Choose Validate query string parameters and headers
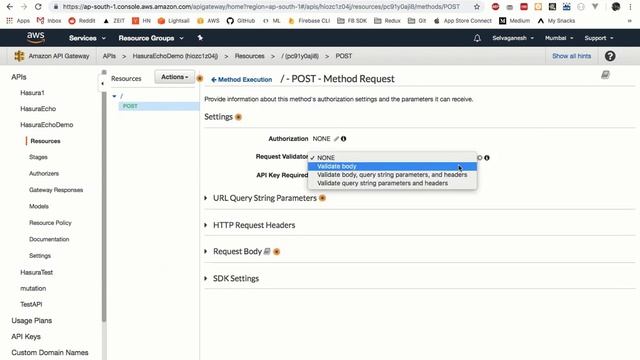640x360 pixels. 392,183
